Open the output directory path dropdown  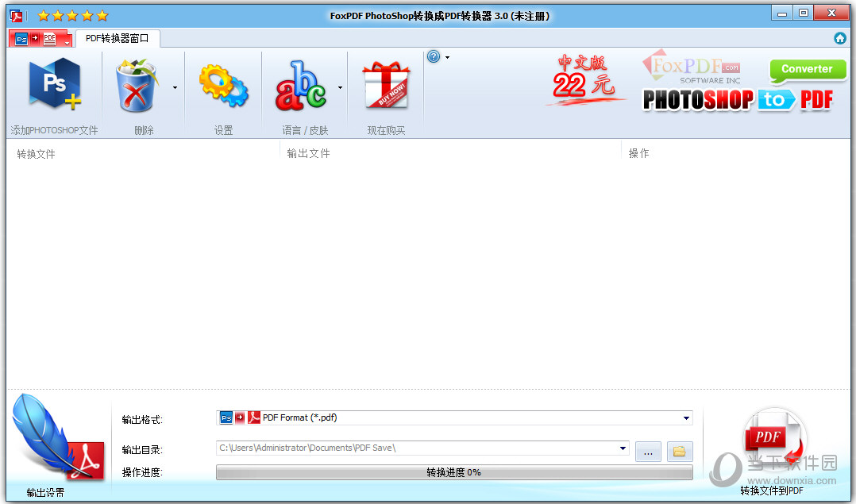623,448
